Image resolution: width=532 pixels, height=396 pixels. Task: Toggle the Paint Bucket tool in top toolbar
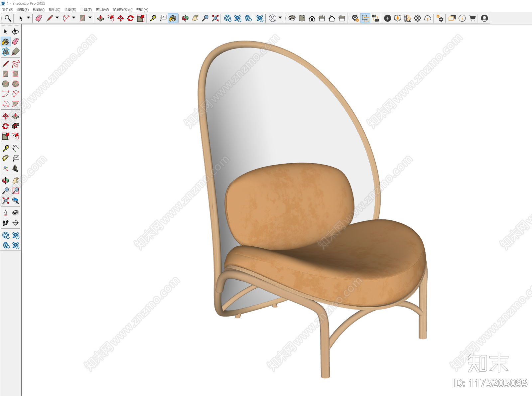click(x=173, y=18)
